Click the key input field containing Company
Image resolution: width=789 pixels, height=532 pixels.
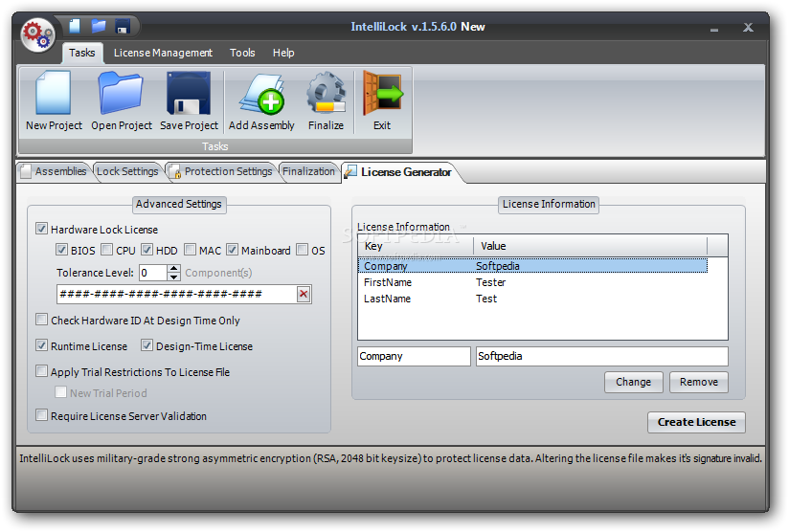pyautogui.click(x=414, y=356)
